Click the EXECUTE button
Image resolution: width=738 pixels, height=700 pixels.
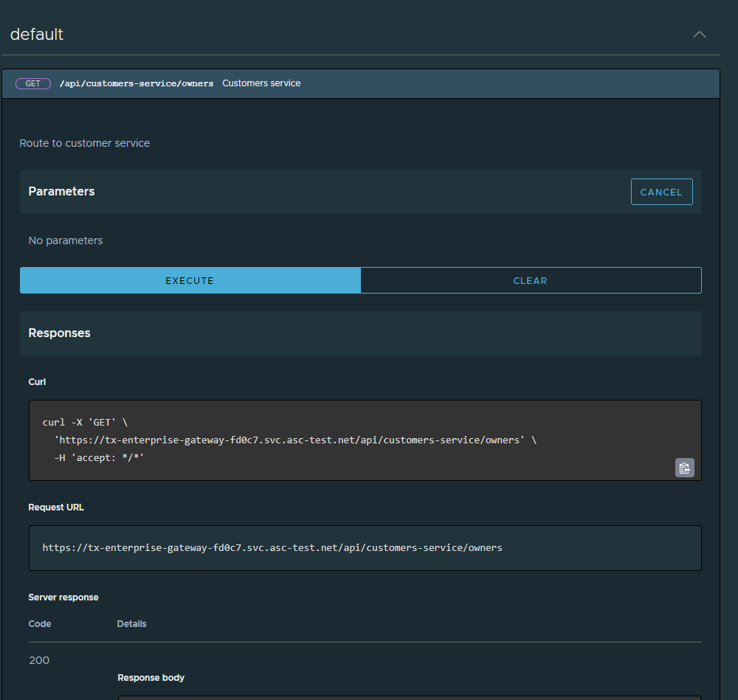coord(190,280)
